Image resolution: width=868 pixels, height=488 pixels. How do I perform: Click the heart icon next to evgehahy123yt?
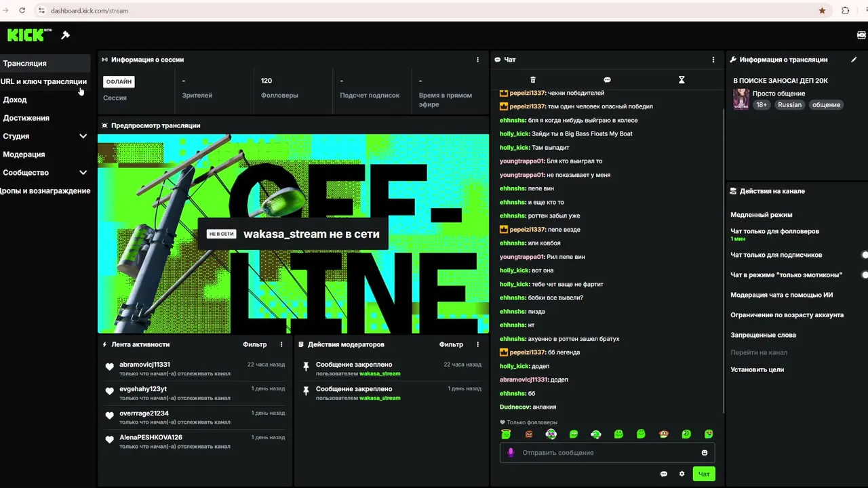(x=109, y=391)
